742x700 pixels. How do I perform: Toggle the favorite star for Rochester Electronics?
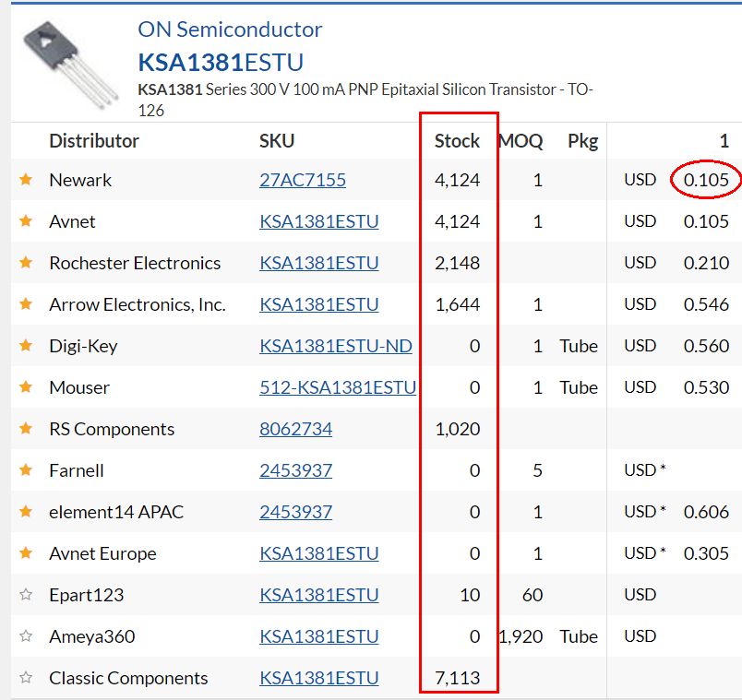26,263
